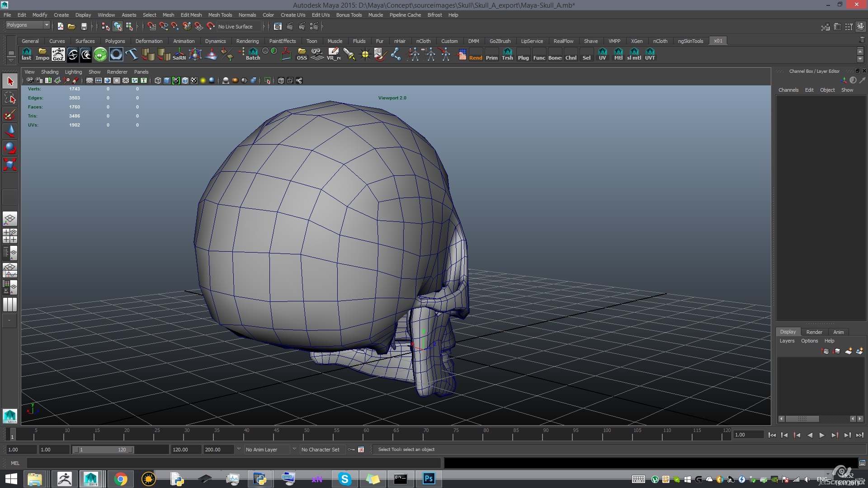Image resolution: width=868 pixels, height=488 pixels.
Task: Choose the Scale tool red cube icon
Action: click(x=10, y=164)
